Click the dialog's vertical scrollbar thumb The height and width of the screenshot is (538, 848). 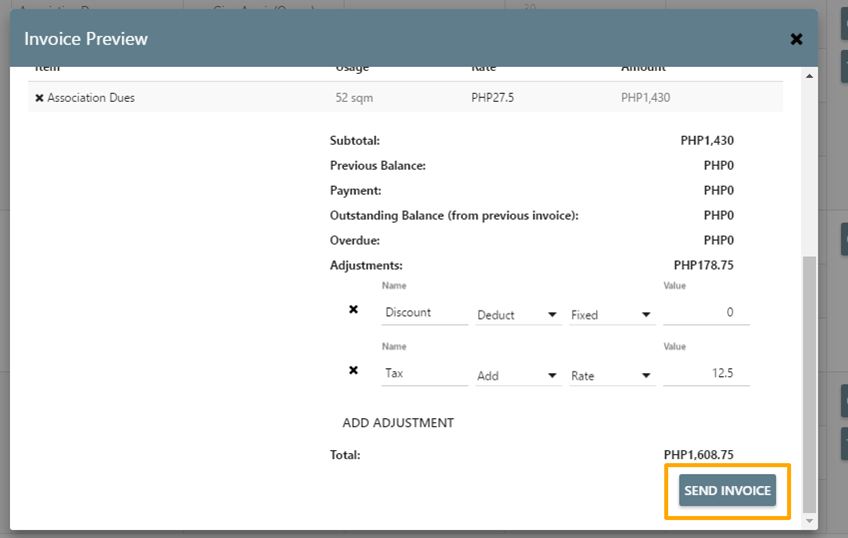(x=809, y=384)
